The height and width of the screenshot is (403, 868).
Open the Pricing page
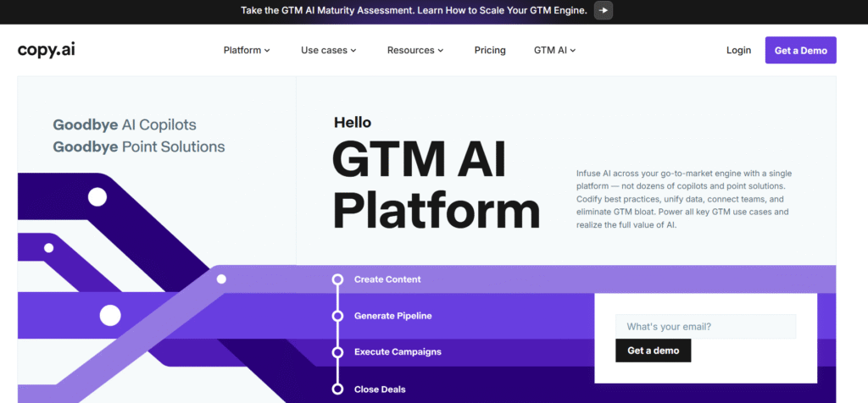(490, 50)
